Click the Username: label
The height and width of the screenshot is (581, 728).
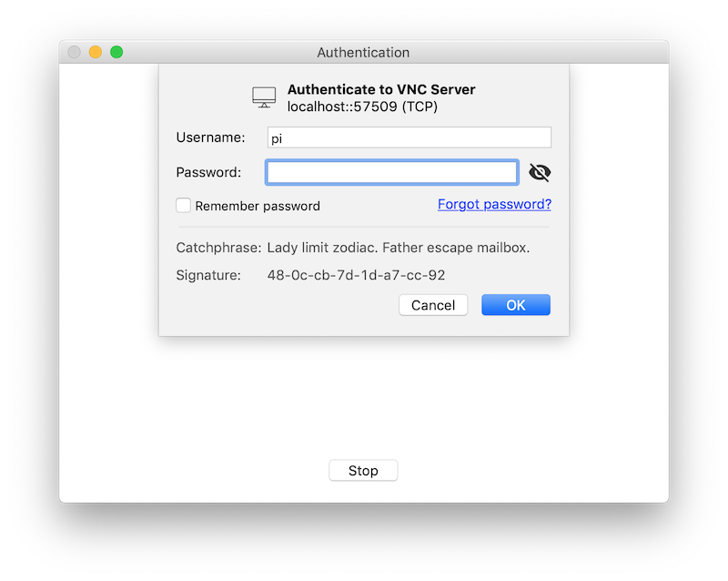tap(211, 137)
